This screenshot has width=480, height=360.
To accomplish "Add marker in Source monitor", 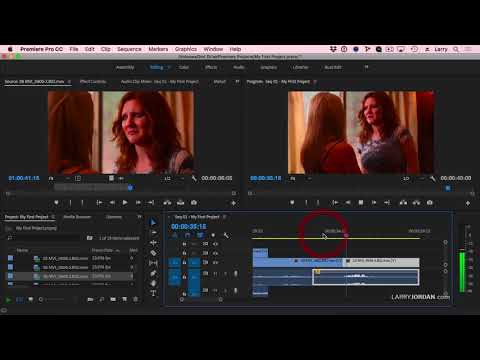I will tap(56, 202).
